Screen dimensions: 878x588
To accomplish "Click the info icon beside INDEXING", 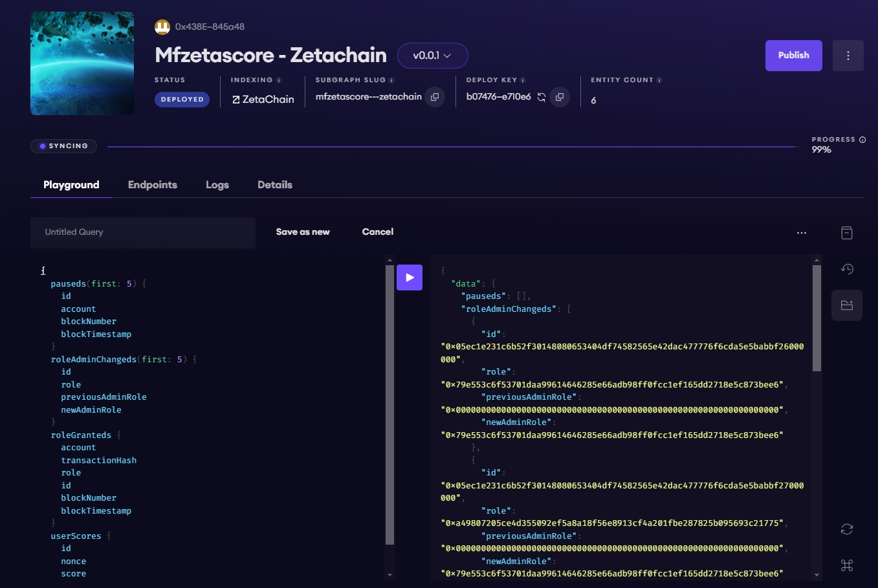I will point(279,80).
